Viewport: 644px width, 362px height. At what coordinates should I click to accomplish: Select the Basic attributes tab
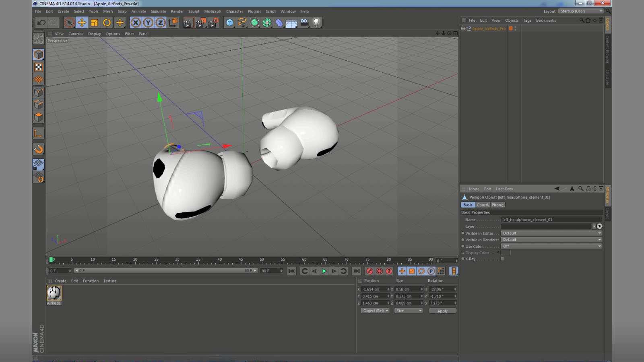click(x=468, y=205)
